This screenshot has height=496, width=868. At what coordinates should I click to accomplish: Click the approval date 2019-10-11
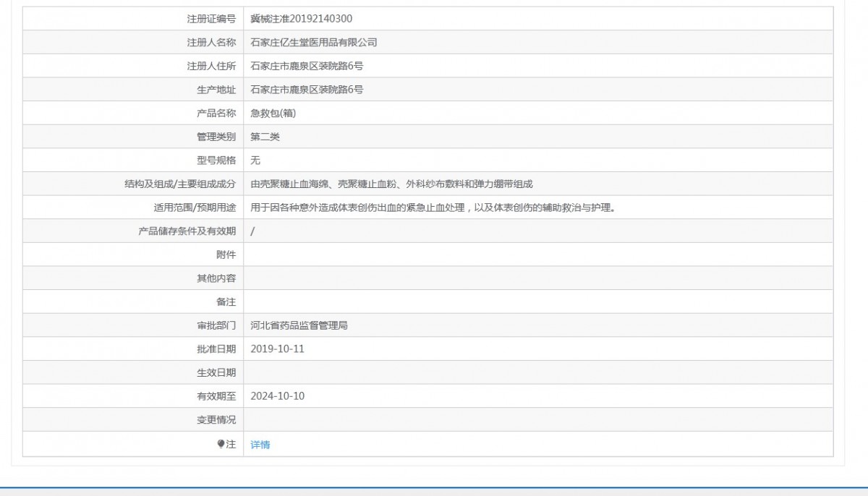tap(278, 349)
